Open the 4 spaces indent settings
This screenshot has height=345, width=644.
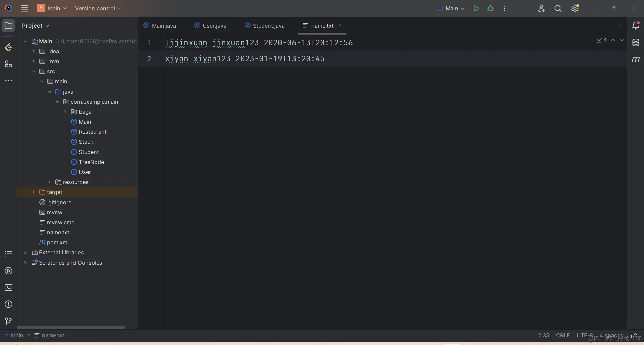coord(611,335)
